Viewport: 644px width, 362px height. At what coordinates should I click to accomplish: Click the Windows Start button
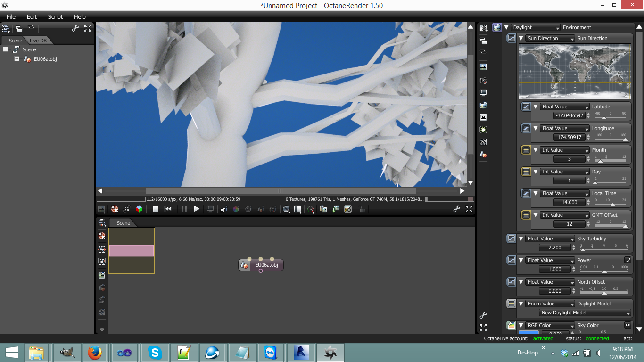pyautogui.click(x=11, y=353)
